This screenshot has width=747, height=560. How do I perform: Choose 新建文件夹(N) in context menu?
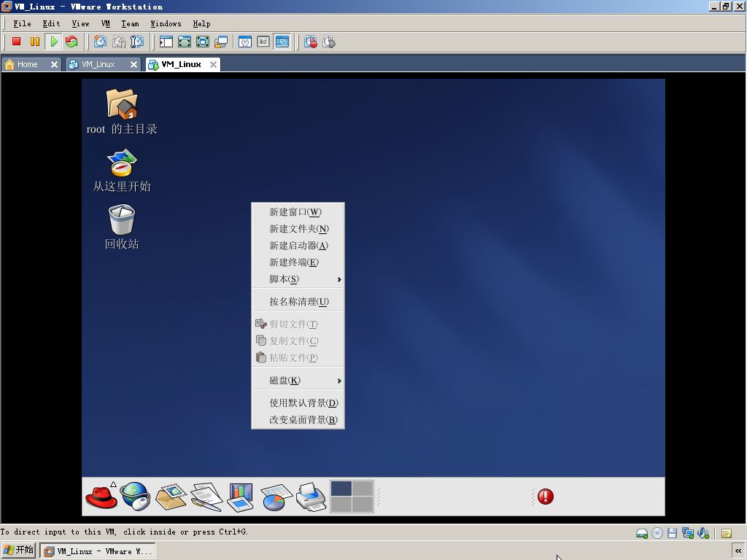[298, 228]
